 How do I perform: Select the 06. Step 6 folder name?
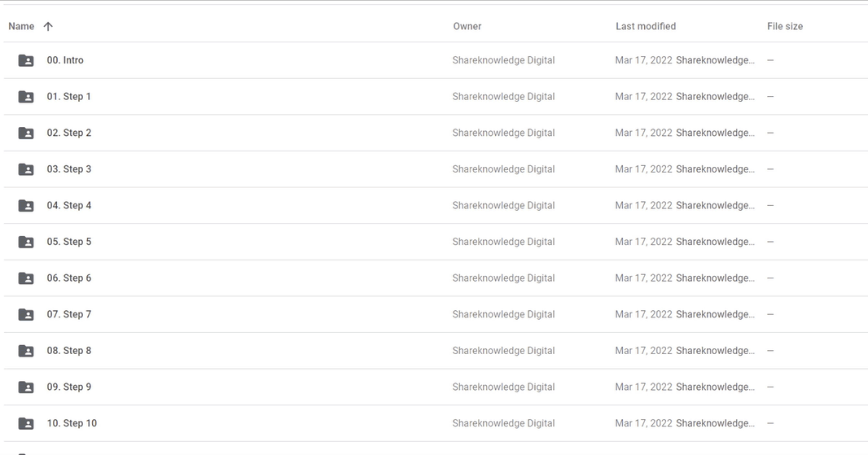(69, 278)
